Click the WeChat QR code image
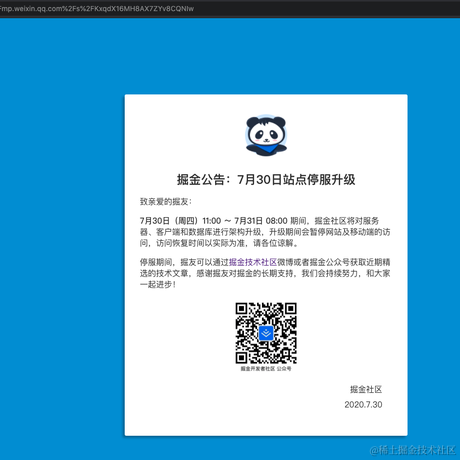Screen dimensions: 460x460 [x=266, y=333]
